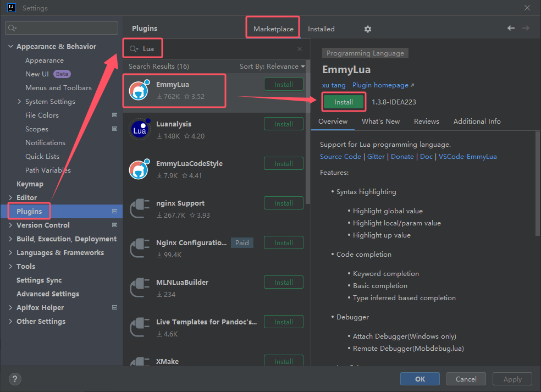Open the plugins gear settings menu
Image resolution: width=541 pixels, height=392 pixels.
pos(367,29)
